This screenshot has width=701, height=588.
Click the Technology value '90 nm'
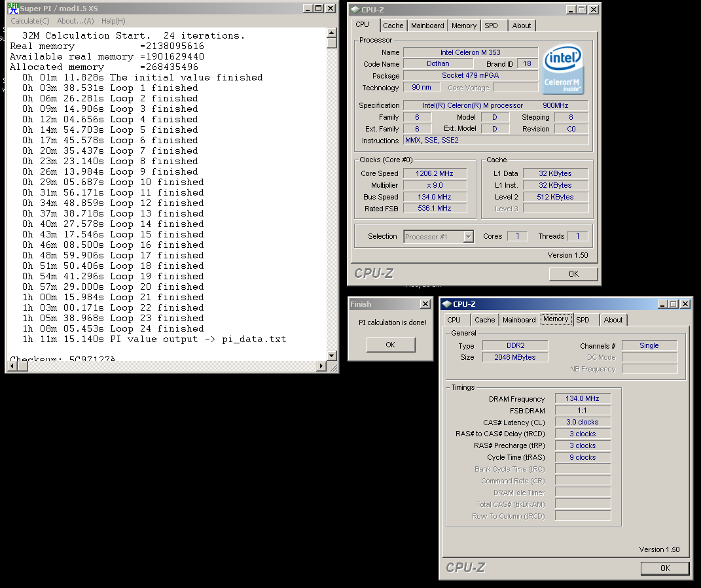[421, 87]
